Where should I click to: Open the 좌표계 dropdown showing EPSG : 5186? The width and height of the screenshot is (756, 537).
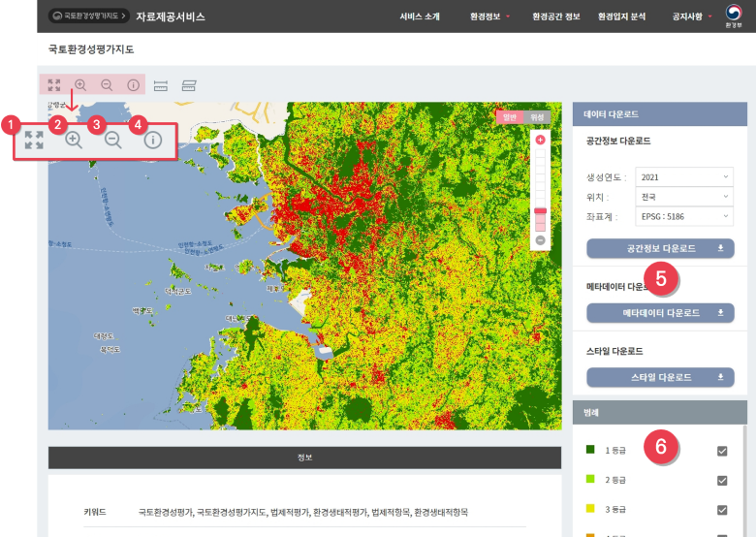tap(684, 216)
